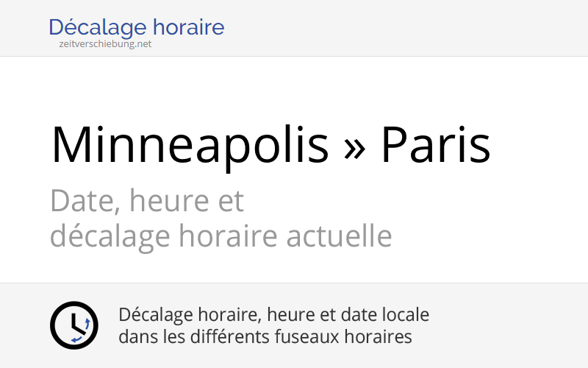
Task: Click the zeitverschiebung.net text under the logo
Action: click(x=105, y=43)
